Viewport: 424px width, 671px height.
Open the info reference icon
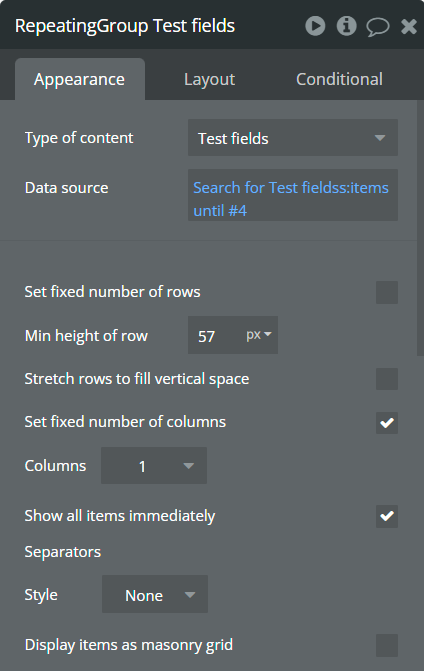pos(347,26)
